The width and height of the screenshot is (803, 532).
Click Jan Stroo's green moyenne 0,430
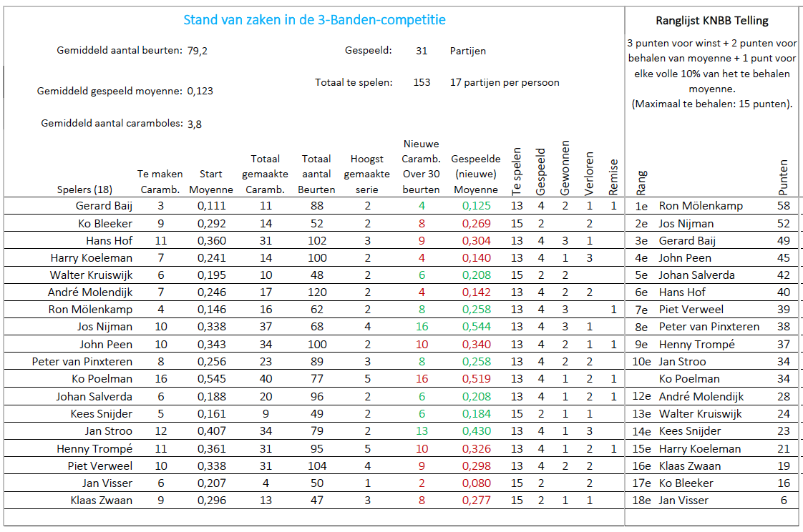(x=476, y=430)
